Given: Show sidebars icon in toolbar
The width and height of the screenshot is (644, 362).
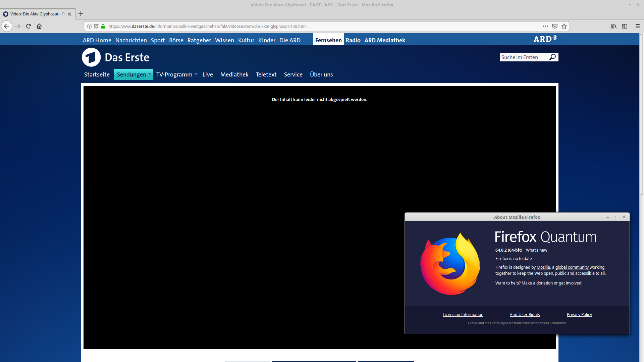Looking at the screenshot, I should pos(625,26).
